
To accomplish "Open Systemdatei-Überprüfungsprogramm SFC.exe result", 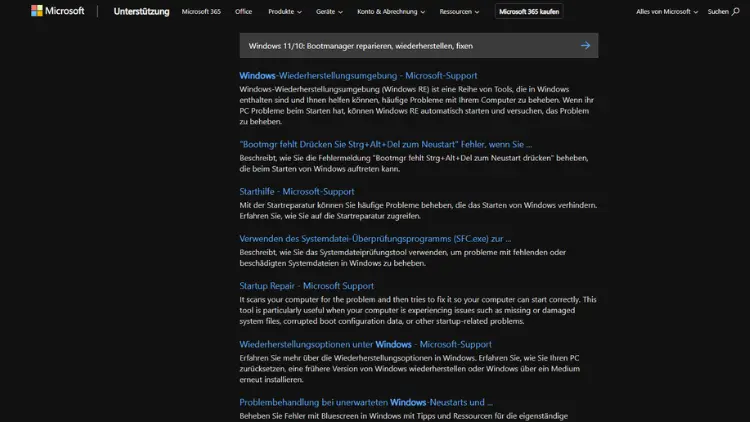I will [x=375, y=238].
